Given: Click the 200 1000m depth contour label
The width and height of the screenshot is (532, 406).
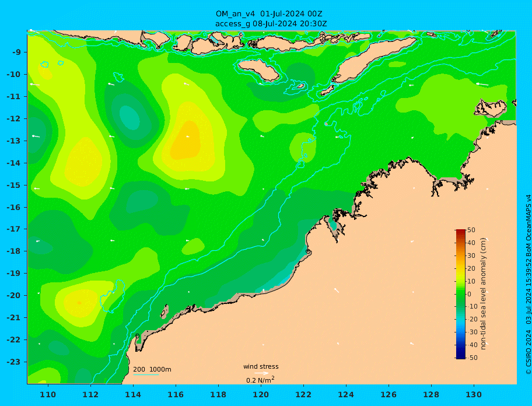Looking at the screenshot, I should (152, 369).
